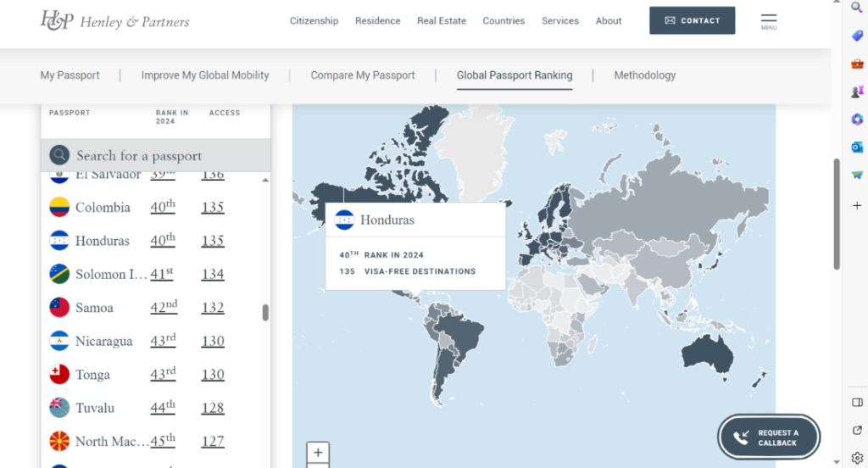The width and height of the screenshot is (868, 468).
Task: Select Samoa passport name
Action: click(94, 308)
